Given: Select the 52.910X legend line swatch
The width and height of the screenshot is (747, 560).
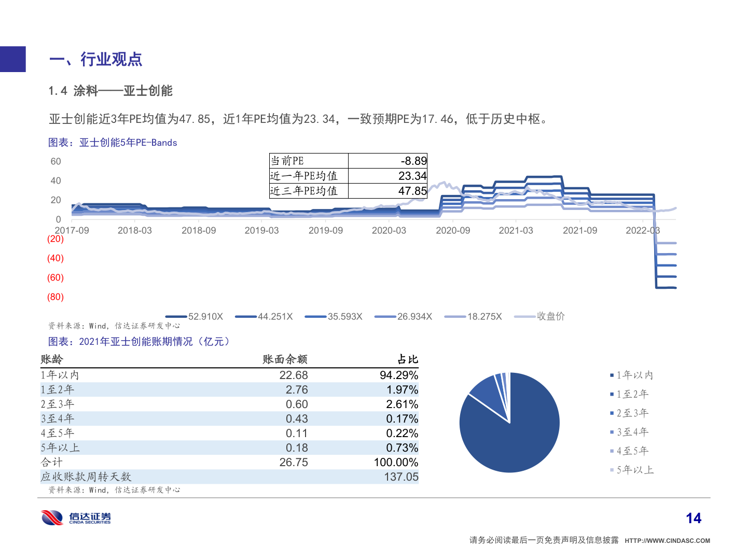Looking at the screenshot, I should click(x=176, y=317).
